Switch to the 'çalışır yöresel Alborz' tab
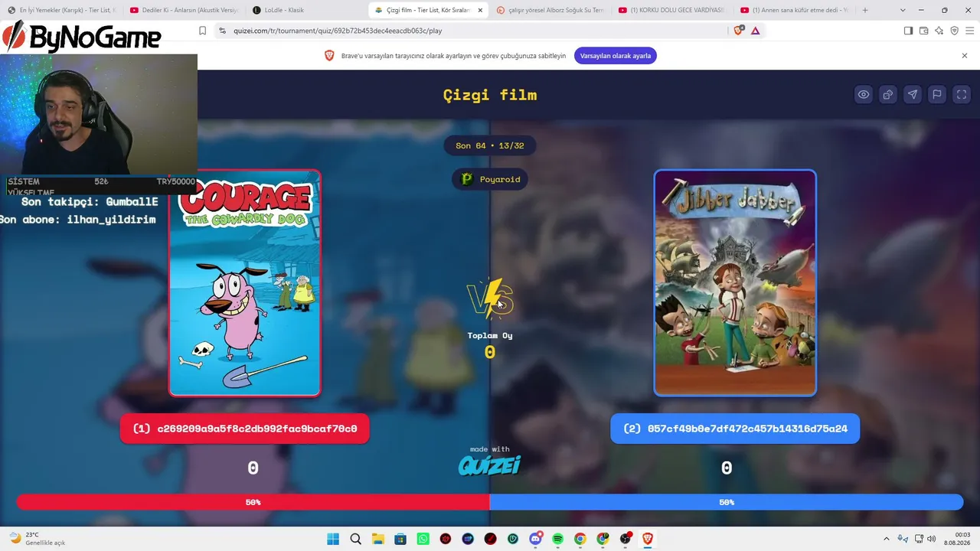This screenshot has width=980, height=551. click(550, 10)
